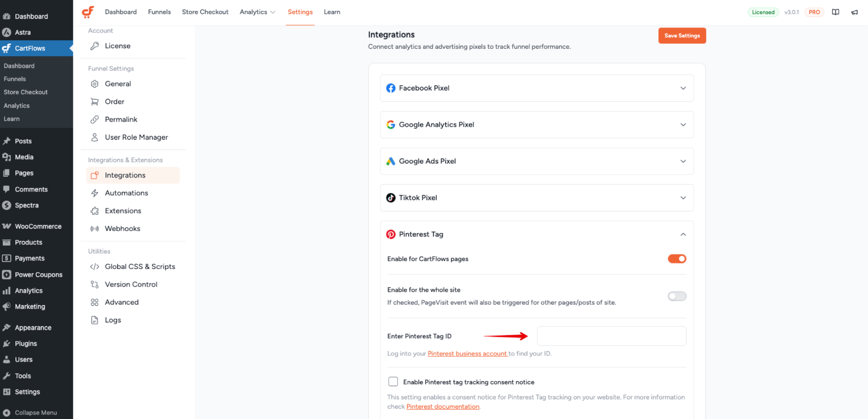Open the announcements megaphone icon
The image size is (868, 419).
854,12
